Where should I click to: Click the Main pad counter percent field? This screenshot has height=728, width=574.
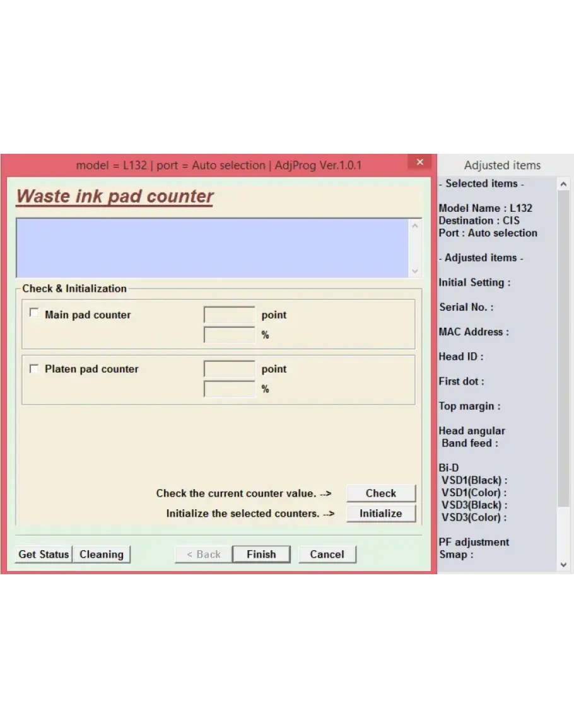pyautogui.click(x=229, y=335)
